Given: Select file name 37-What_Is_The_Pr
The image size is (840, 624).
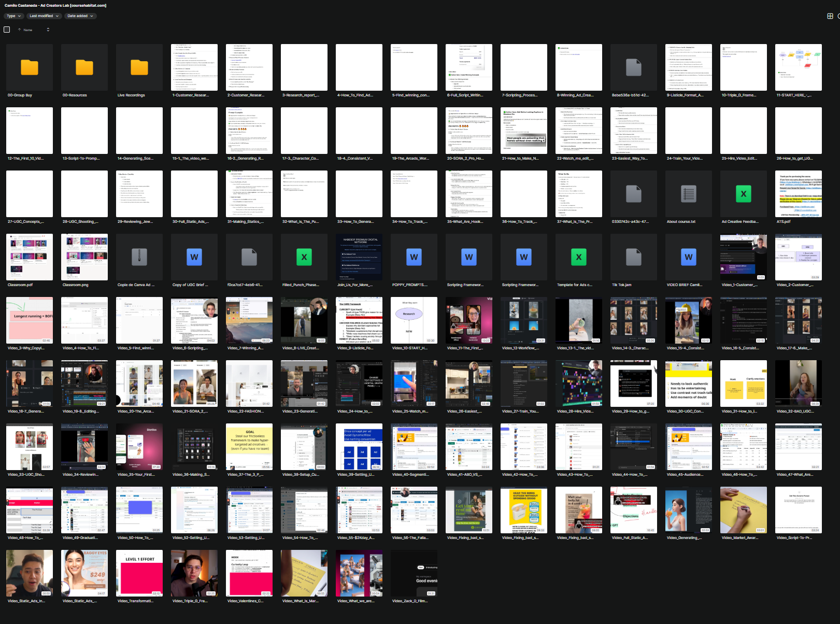Looking at the screenshot, I should pos(575,222).
